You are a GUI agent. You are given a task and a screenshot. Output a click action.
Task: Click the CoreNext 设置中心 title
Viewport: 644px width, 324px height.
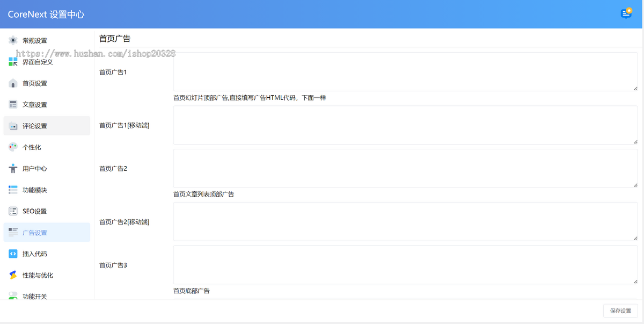46,15
